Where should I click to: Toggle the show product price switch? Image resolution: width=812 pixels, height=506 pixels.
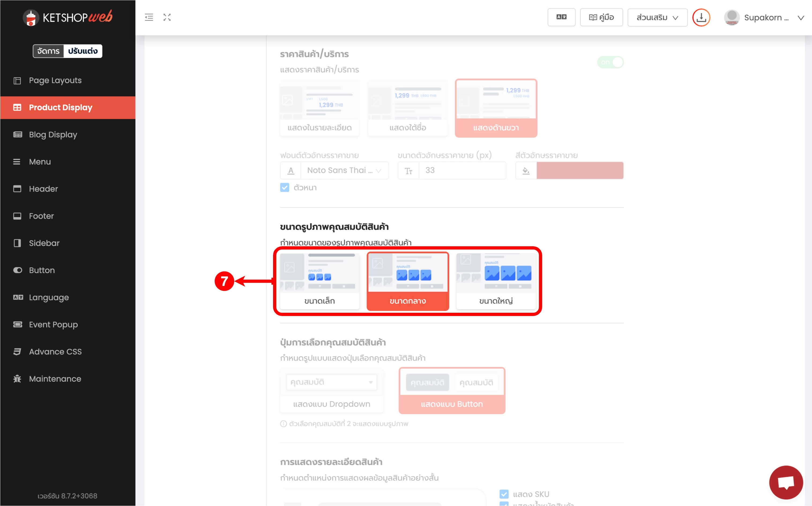610,62
